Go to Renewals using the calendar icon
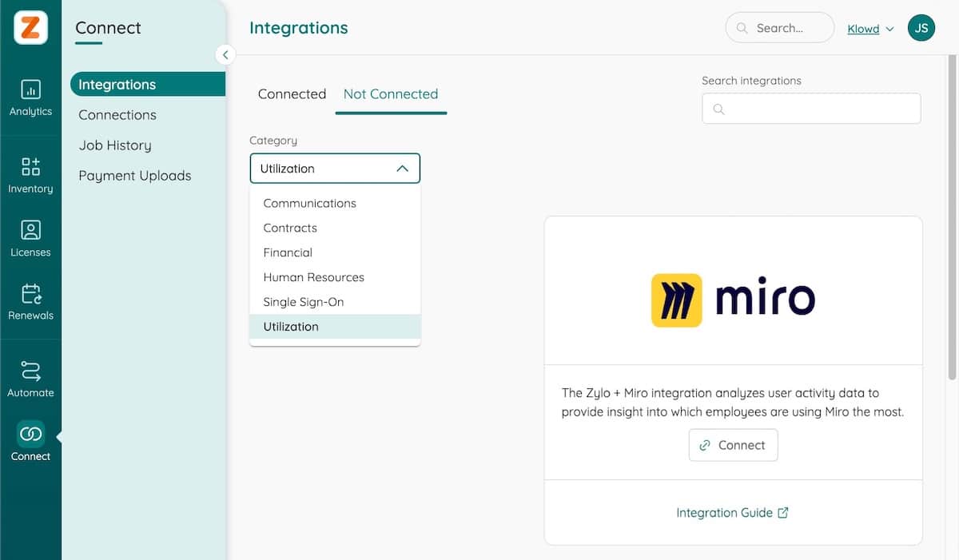This screenshot has height=560, width=959. pos(30,301)
